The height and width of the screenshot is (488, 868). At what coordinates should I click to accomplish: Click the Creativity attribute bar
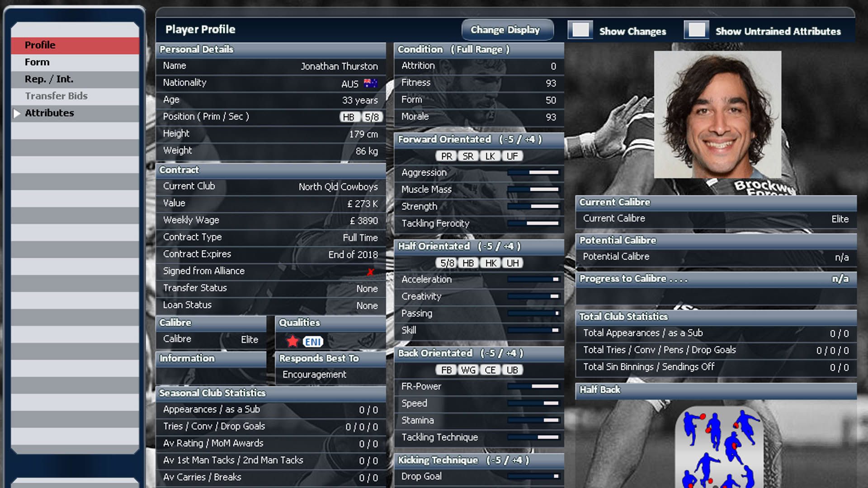click(x=533, y=296)
